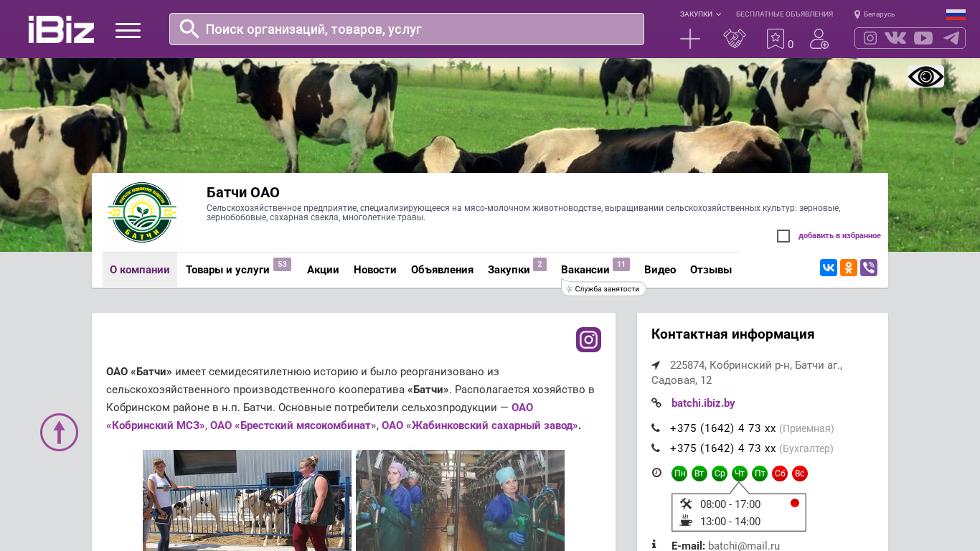The height and width of the screenshot is (551, 980).
Task: Open favorites bookmark star icon
Action: pyautogui.click(x=776, y=39)
